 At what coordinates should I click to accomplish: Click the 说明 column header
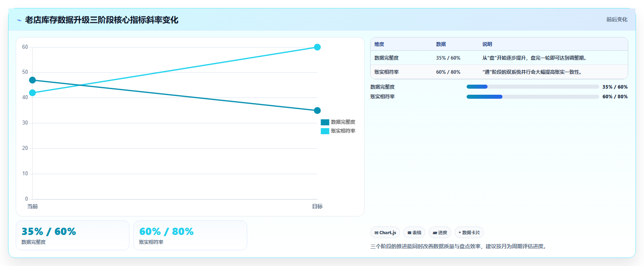point(487,44)
